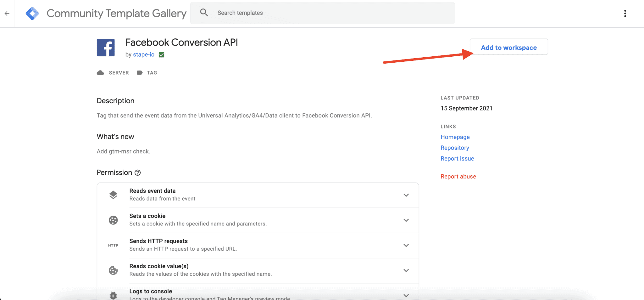The height and width of the screenshot is (300, 644).
Task: Click the Reads cookie value(s) title
Action: coord(159,266)
